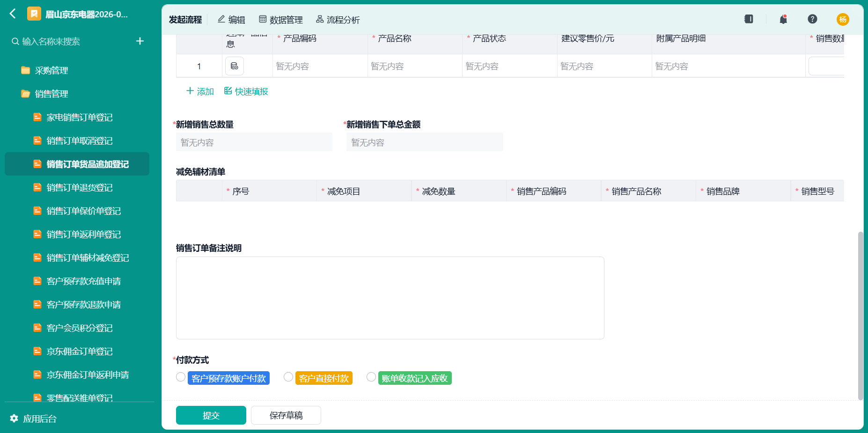Click the sidebar search input field
The image size is (868, 433).
[x=70, y=41]
